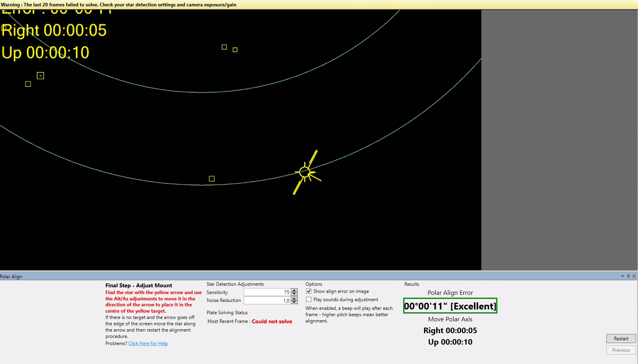This screenshot has height=364, width=638.
Task: Click the Polar Align panel title
Action: (11, 277)
